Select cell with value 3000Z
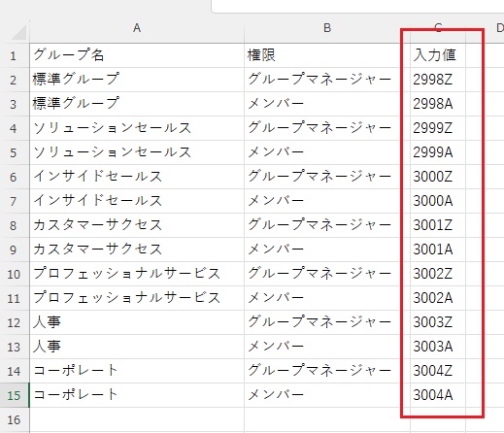Screen dimensions: 504x433 point(438,177)
